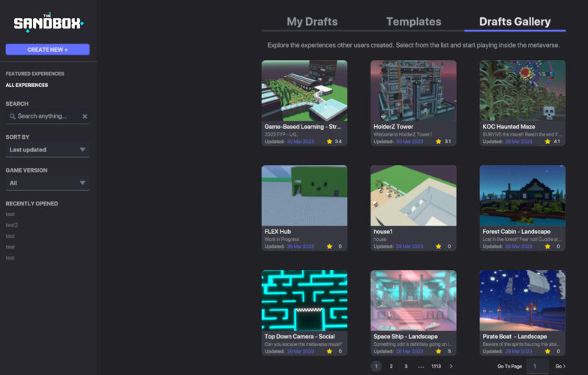588x375 pixels.
Task: Expand the Game Version dropdown
Action: [47, 183]
